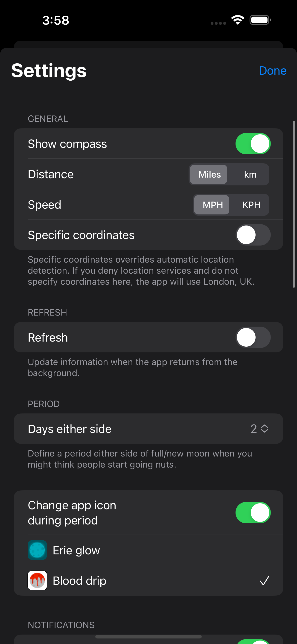Tap the up-down chevron for Days either side
297x644 pixels.
coord(265,428)
